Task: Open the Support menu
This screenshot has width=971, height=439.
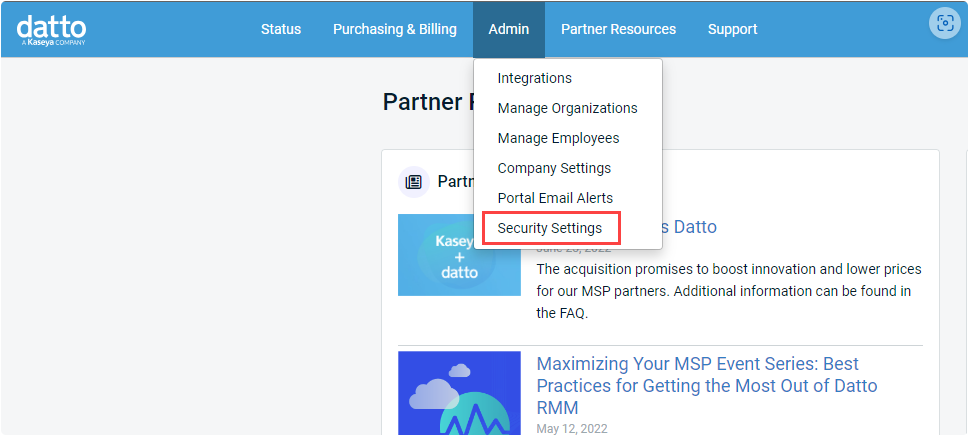Action: [x=732, y=29]
